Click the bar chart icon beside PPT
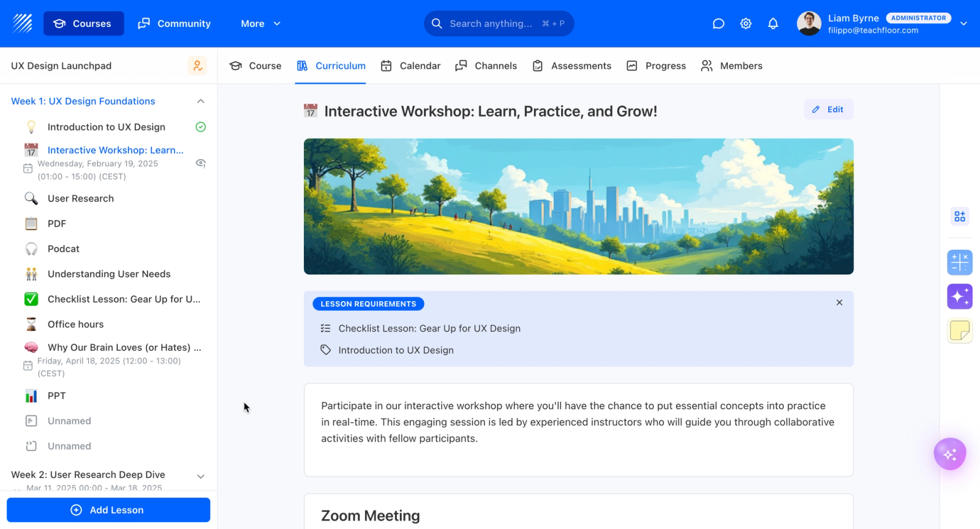Screen dimensions: 980x529 tap(31, 396)
